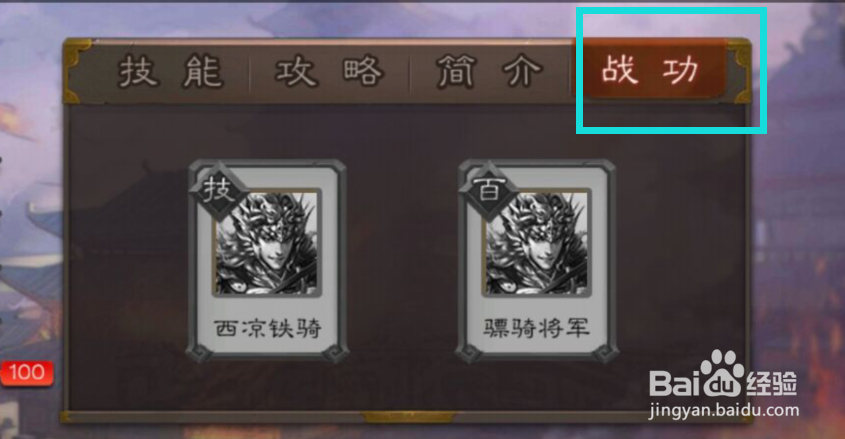Click the Bai text in the watermark
This screenshot has height=439, width=845.
[675, 382]
